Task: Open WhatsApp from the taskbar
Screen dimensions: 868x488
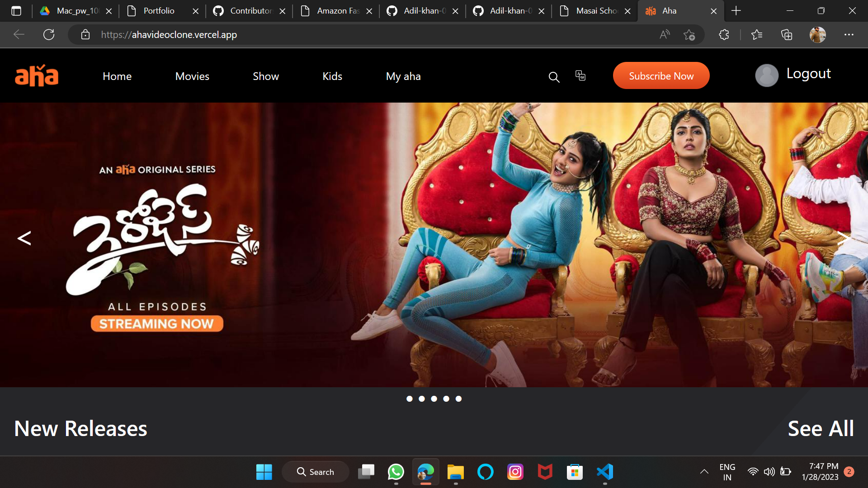Action: (x=396, y=471)
